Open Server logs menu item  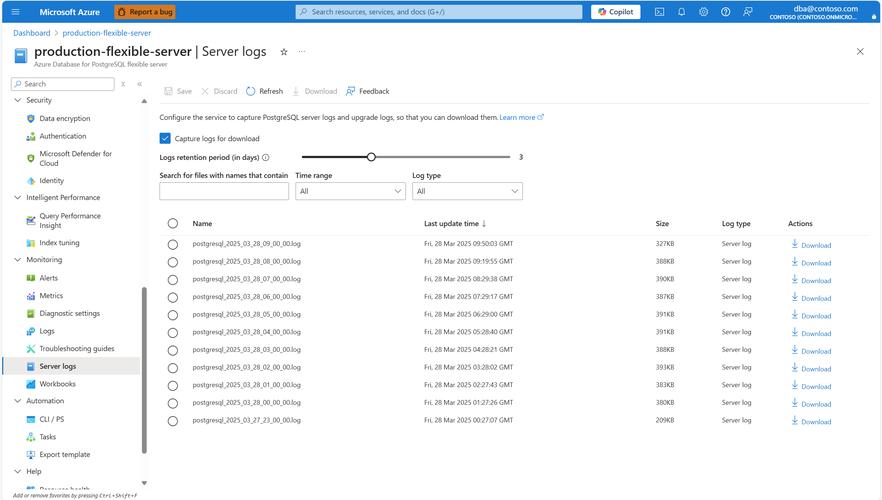click(x=71, y=366)
